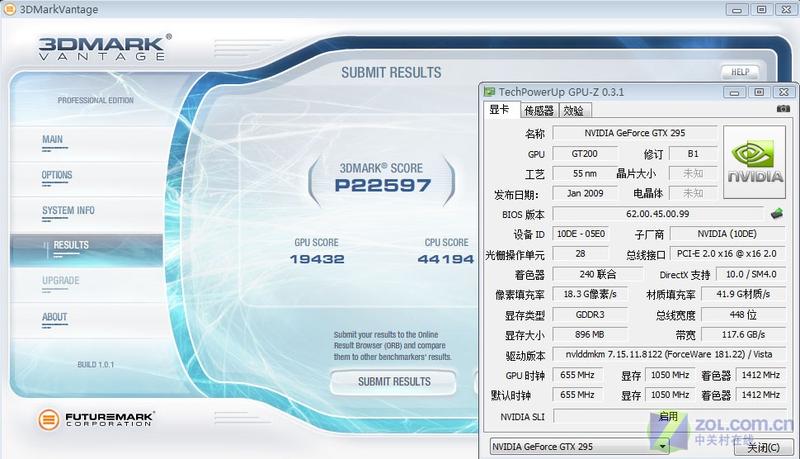
Task: Click the SUBMIT RESULTS page heading
Action: (x=391, y=73)
